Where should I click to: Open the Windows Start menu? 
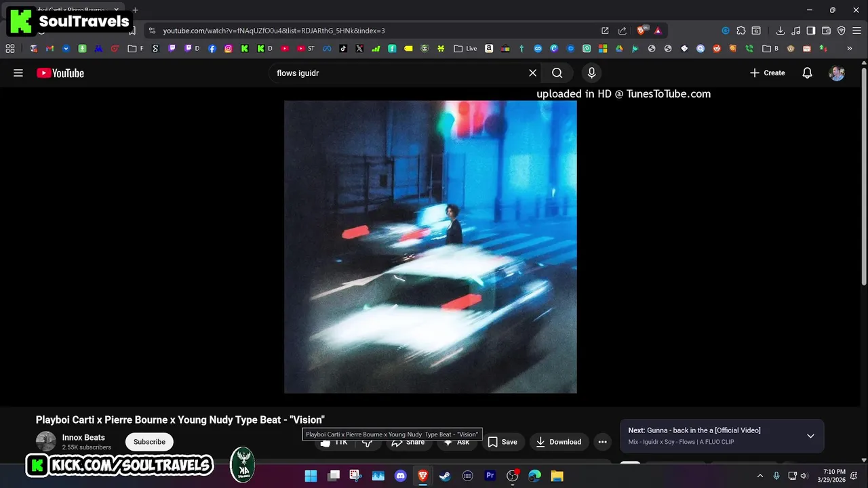(311, 476)
